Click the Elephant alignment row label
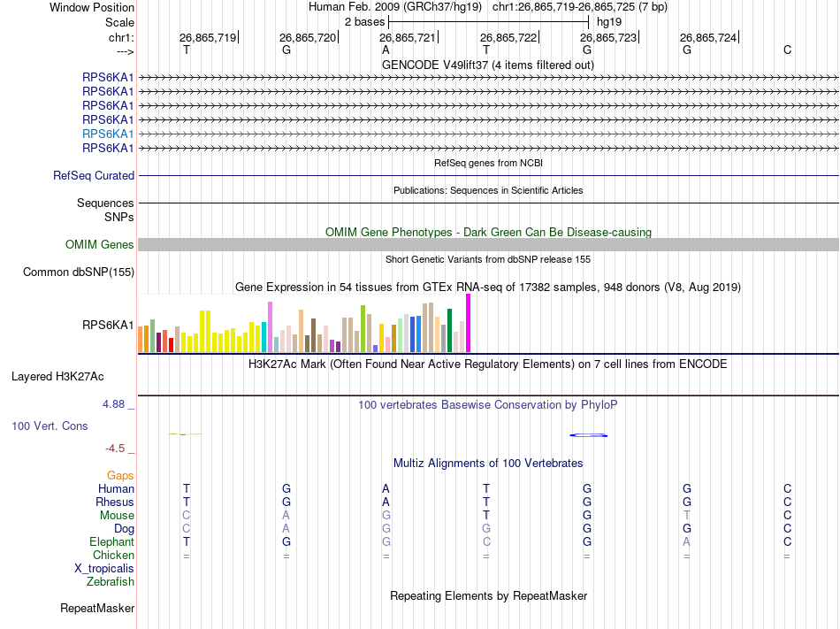 [111, 542]
